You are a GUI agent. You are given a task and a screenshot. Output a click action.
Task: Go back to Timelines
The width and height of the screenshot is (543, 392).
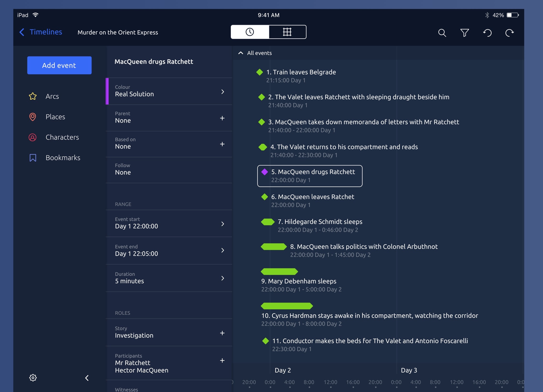coord(41,32)
